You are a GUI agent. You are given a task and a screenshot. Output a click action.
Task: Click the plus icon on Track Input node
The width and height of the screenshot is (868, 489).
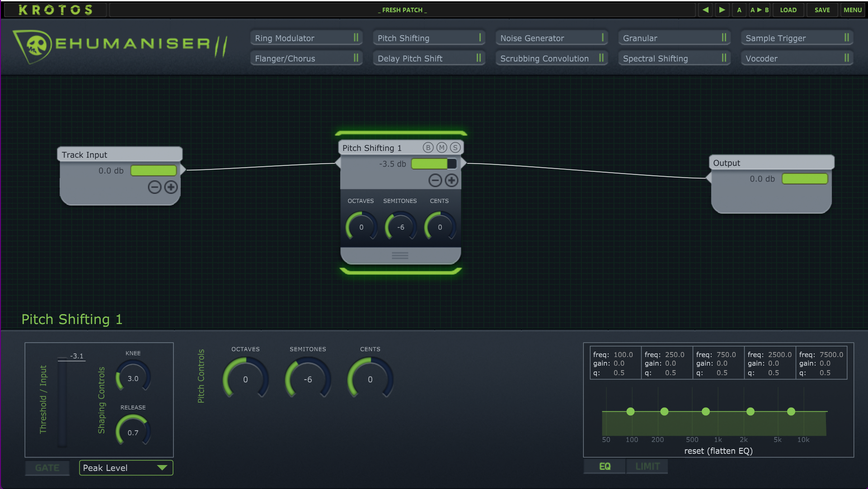(x=171, y=187)
